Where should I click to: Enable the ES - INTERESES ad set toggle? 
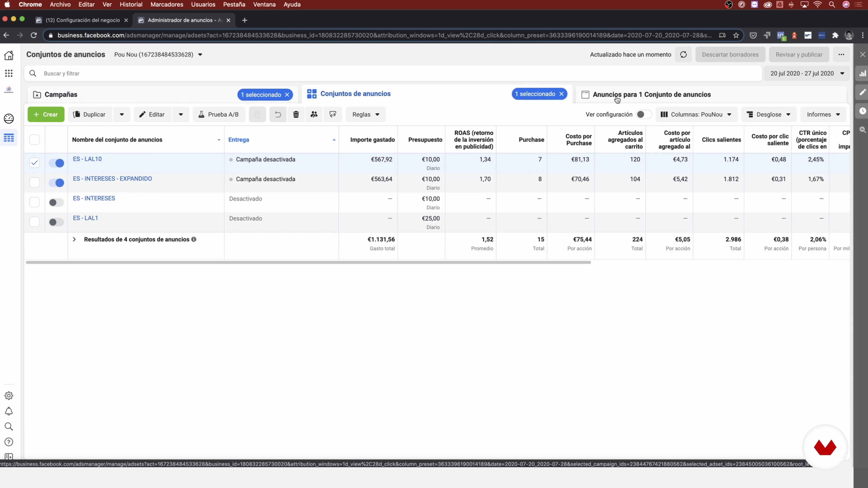pyautogui.click(x=56, y=203)
